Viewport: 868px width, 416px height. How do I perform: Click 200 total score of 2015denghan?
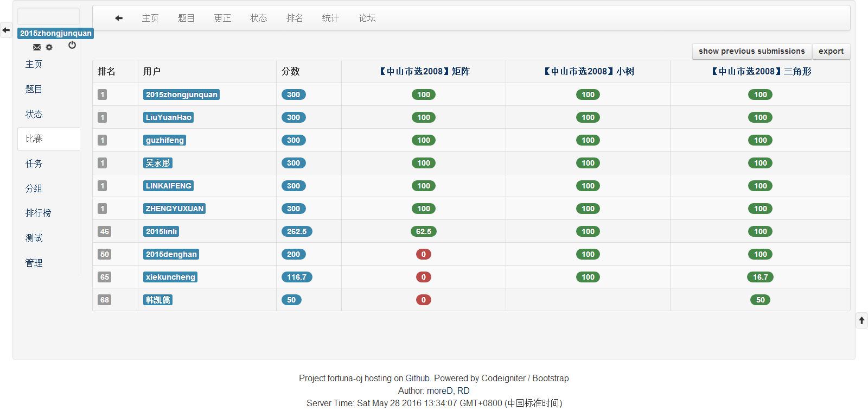[x=293, y=254]
